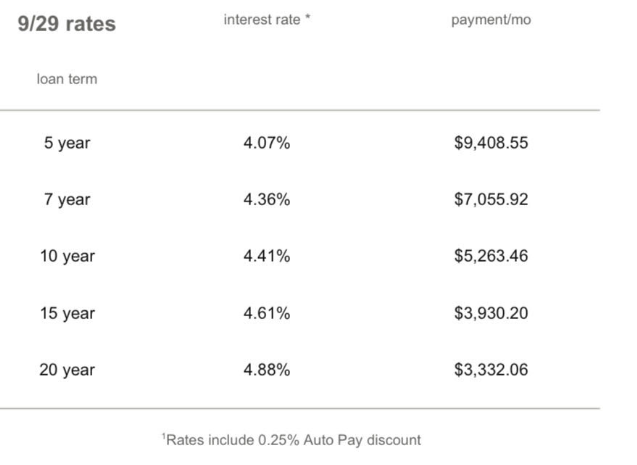The image size is (637, 465).
Task: Click the $3,930.20 monthly payment
Action: click(491, 314)
